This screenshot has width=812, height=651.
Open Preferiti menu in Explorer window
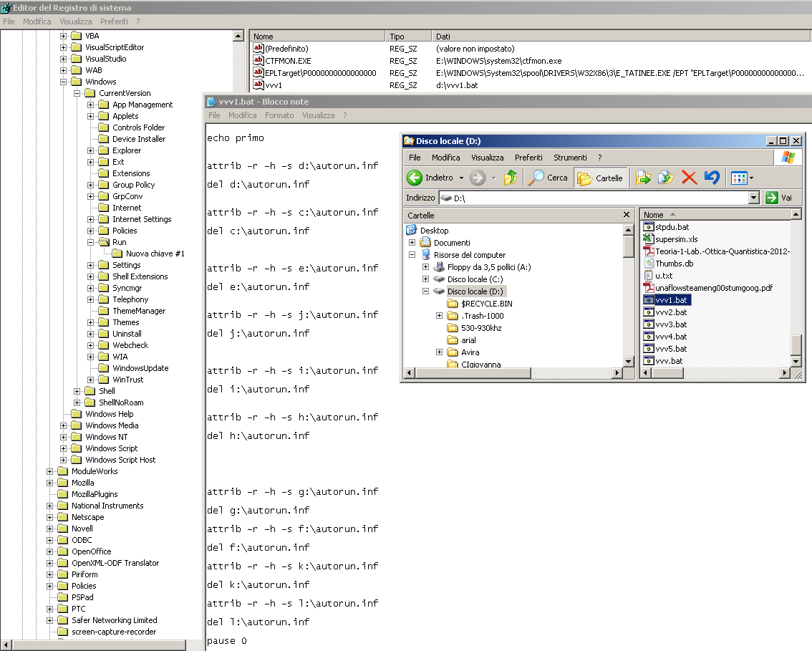528,158
